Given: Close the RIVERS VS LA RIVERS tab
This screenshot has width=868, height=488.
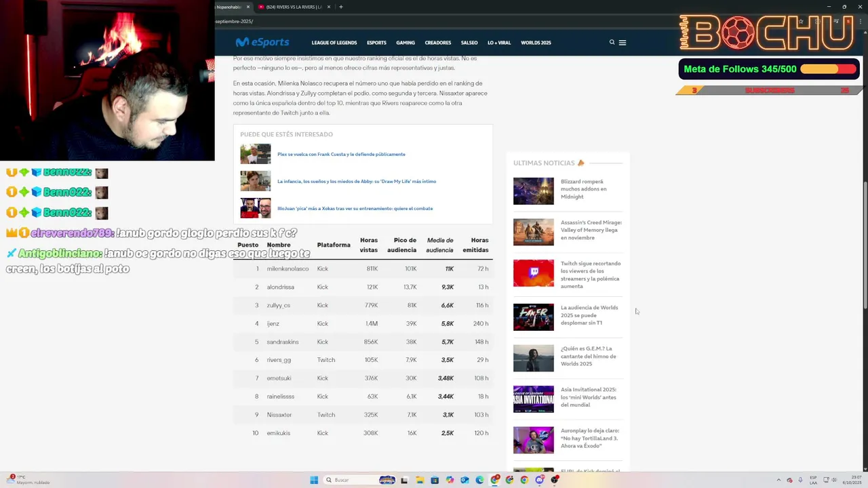Looking at the screenshot, I should (x=329, y=7).
